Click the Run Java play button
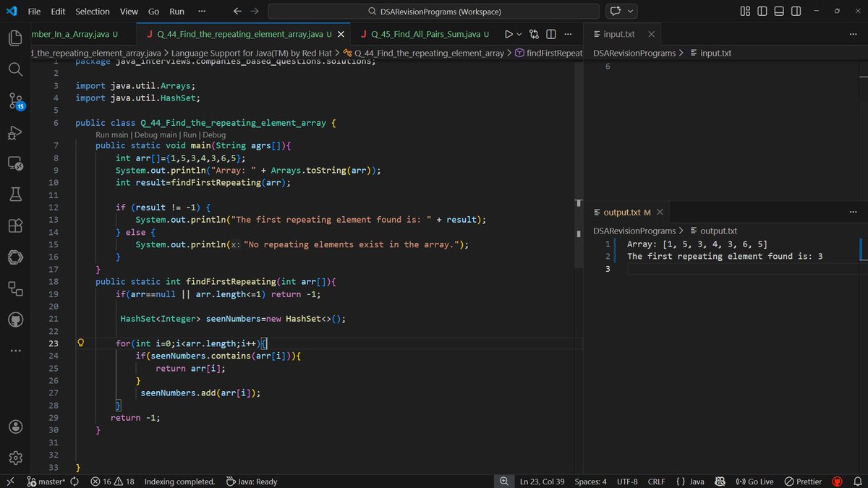The width and height of the screenshot is (868, 488). tap(509, 34)
